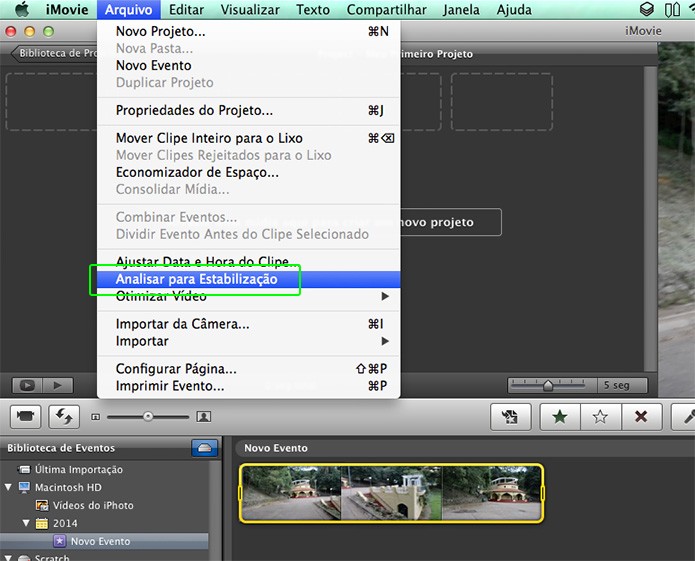
Task: Adjust the project thumbnail duration slider
Action: click(x=548, y=386)
